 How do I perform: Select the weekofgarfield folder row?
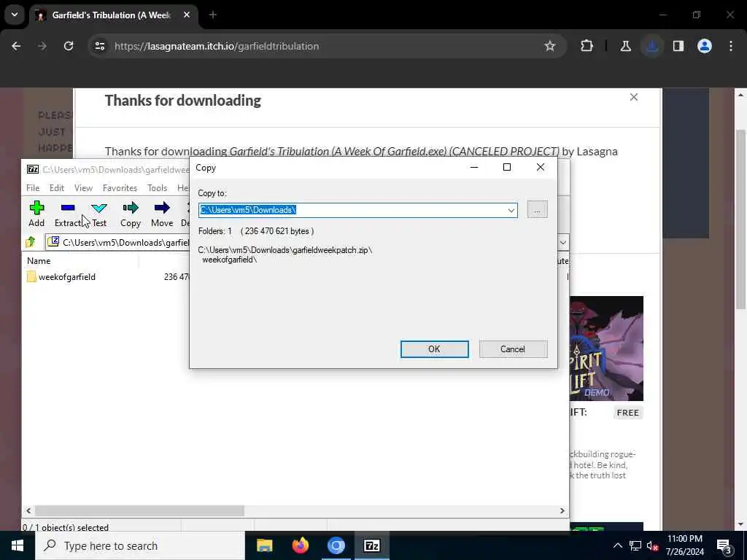click(x=106, y=276)
